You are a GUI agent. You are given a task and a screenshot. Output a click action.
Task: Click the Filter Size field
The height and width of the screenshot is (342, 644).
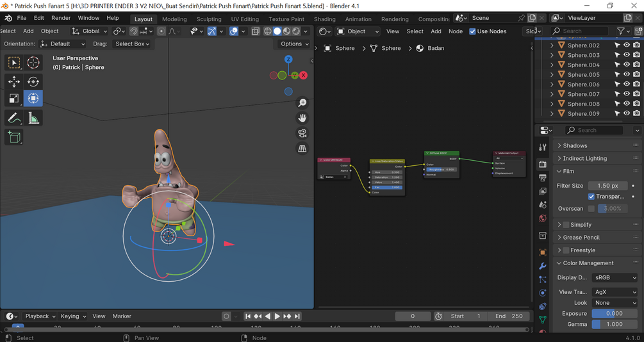click(x=607, y=186)
